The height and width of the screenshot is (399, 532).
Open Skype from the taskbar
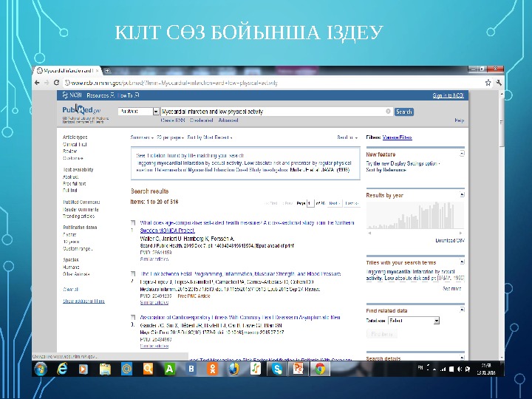[x=277, y=369]
